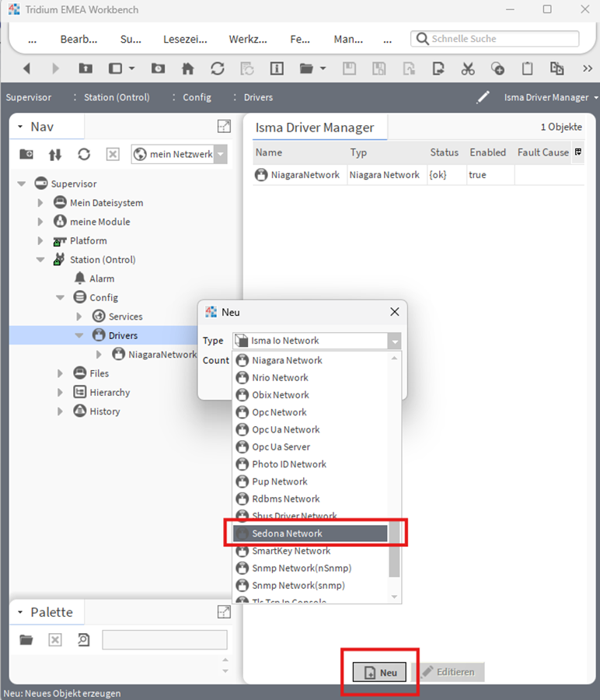Viewport: 600px width, 700px height.
Task: Click the Nav sync arrows icon
Action: tap(55, 155)
